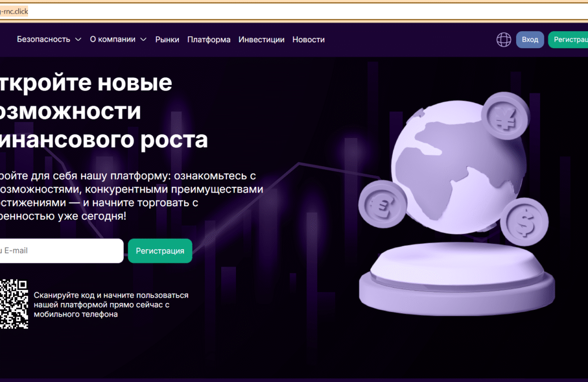
Task: Click the dollar coin illustration
Action: pyautogui.click(x=525, y=222)
